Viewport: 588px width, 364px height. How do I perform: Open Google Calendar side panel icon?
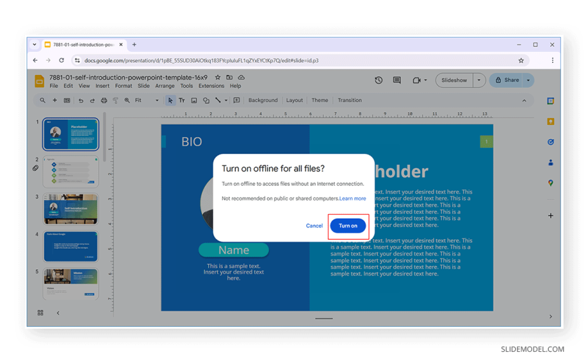tap(551, 101)
